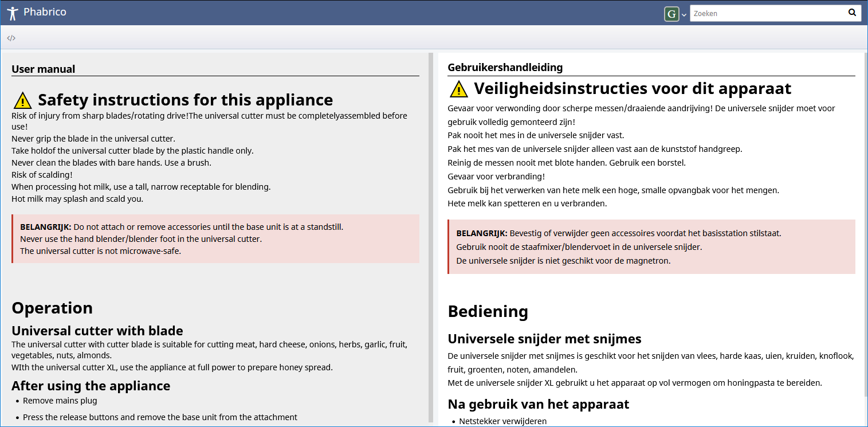
Task: Click bullet 'Remove mains plug'
Action: coord(60,401)
